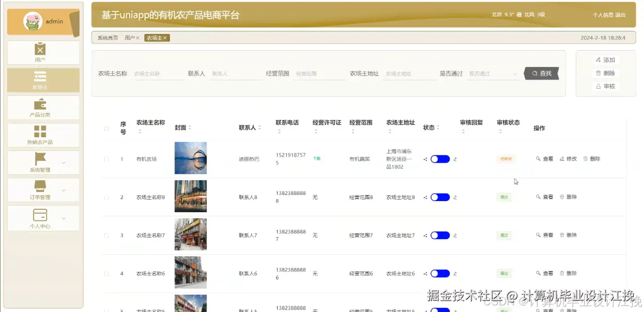Close the 用户 tab with its X
The image size is (644, 312).
138,38
